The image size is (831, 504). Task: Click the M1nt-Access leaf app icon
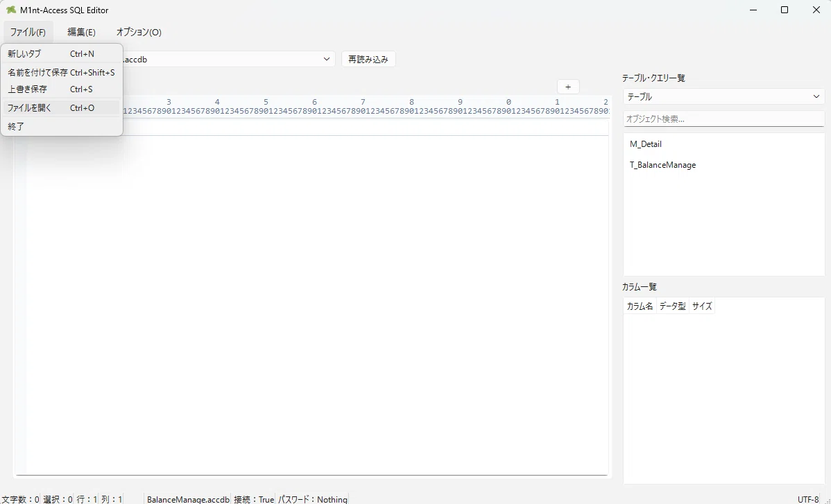pyautogui.click(x=10, y=10)
